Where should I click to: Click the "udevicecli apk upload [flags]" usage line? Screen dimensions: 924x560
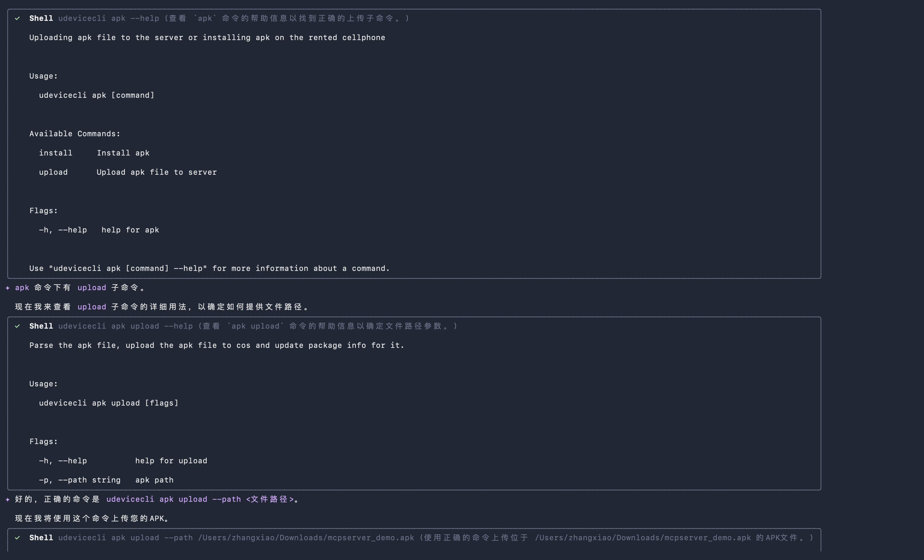tap(108, 403)
